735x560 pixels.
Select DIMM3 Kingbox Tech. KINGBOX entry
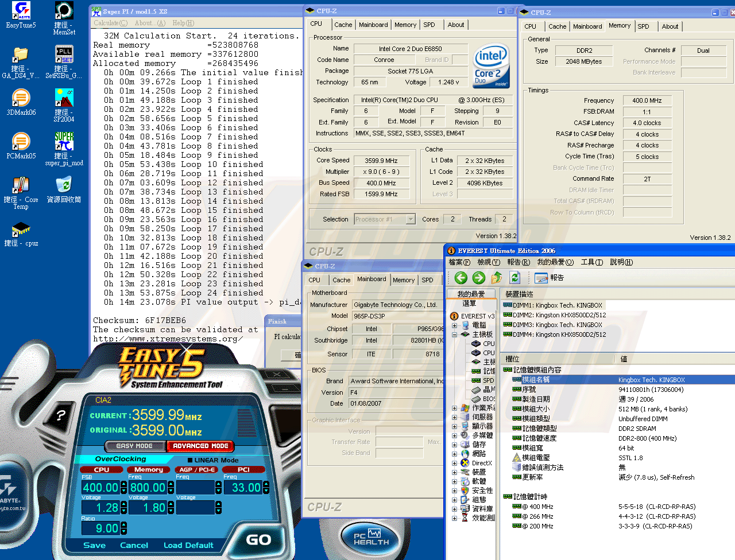pos(552,325)
